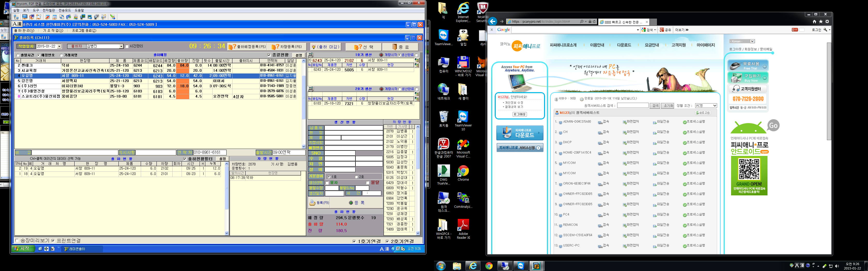Click (출하 마감) button
This screenshot has height=271, width=868.
325,47
